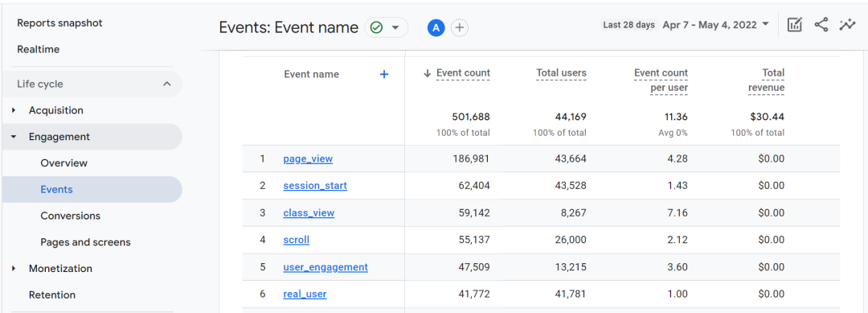Open the session_start event link

(x=315, y=186)
